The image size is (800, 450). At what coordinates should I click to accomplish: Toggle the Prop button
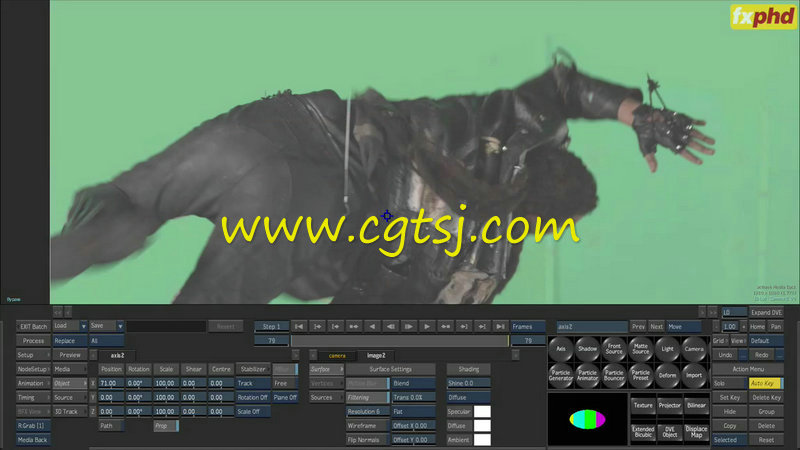tap(166, 426)
